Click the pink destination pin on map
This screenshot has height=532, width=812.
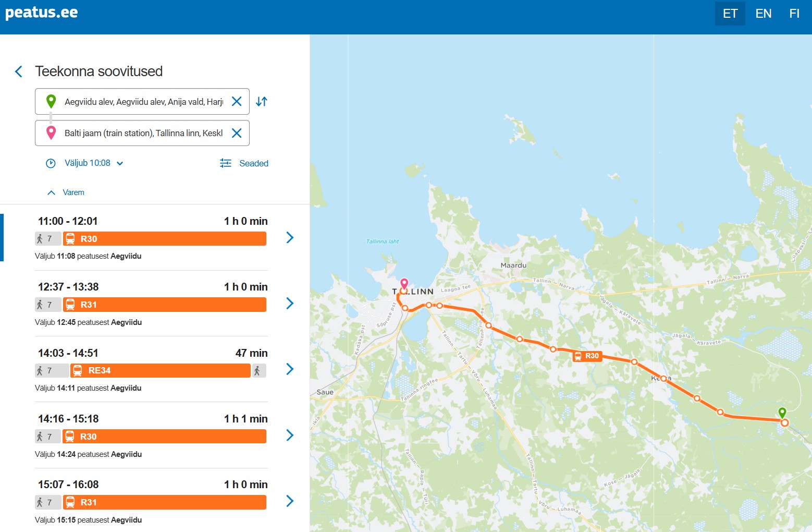(404, 284)
